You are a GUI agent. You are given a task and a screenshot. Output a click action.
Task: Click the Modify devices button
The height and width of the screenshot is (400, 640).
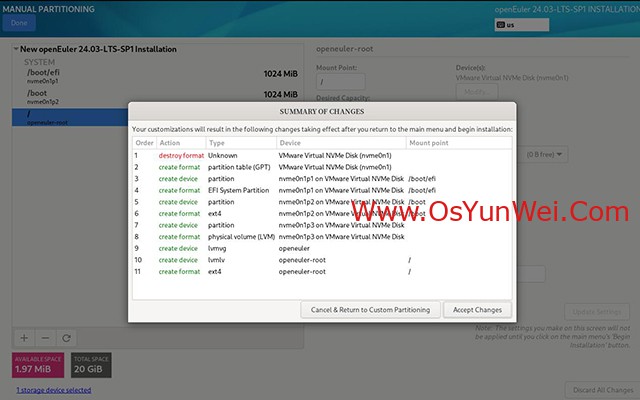477,92
